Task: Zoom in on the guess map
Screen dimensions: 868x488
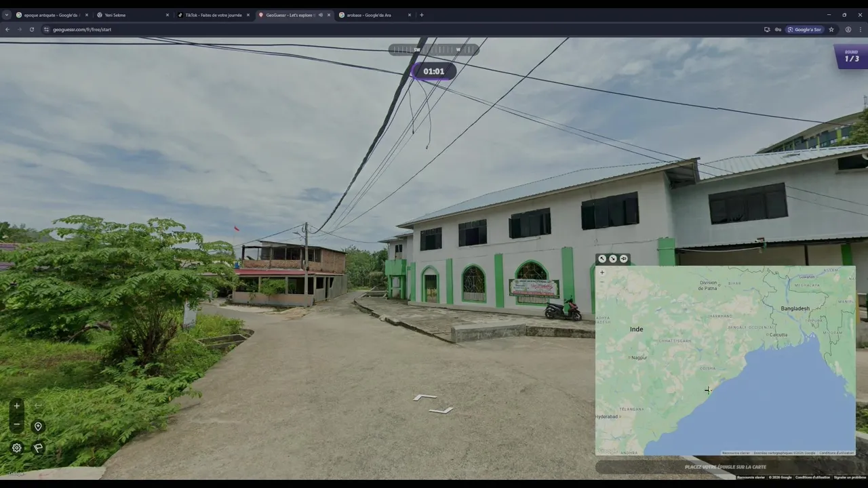Action: click(x=602, y=272)
